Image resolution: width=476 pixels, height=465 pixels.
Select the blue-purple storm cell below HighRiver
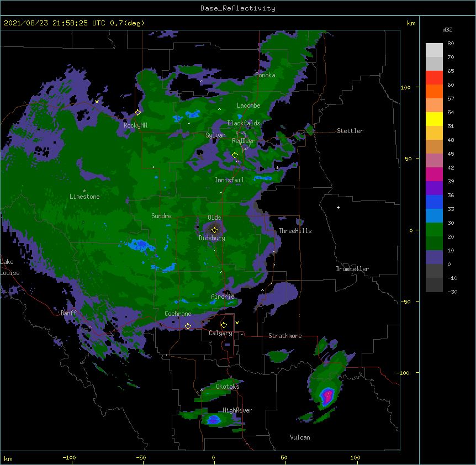click(213, 420)
